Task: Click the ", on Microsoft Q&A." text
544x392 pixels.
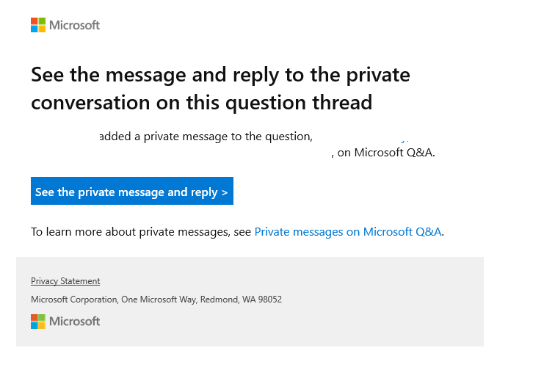Action: [382, 153]
